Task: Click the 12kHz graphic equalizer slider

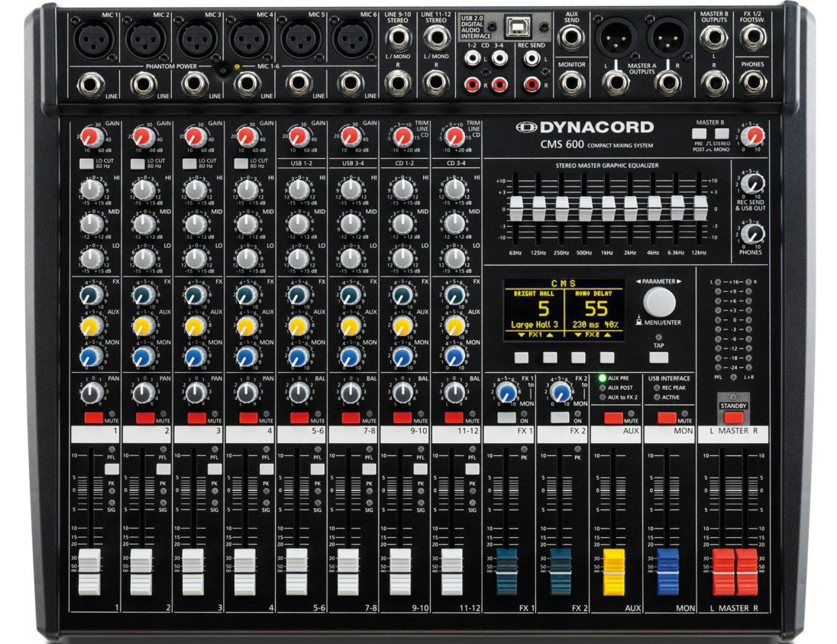Action: point(700,209)
